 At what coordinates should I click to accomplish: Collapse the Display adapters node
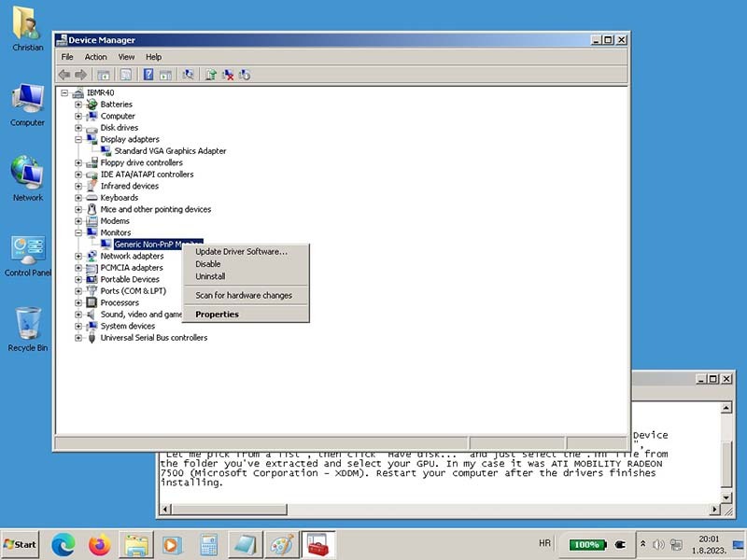pos(78,139)
